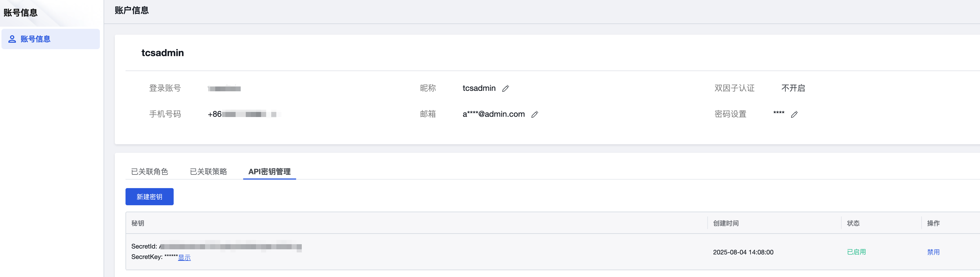Edit the email a****@admin.com via pencil icon
Screen dimensions: 980x277
click(x=535, y=114)
